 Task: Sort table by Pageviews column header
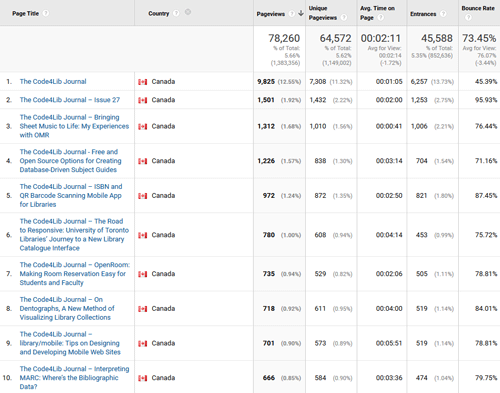pos(270,14)
